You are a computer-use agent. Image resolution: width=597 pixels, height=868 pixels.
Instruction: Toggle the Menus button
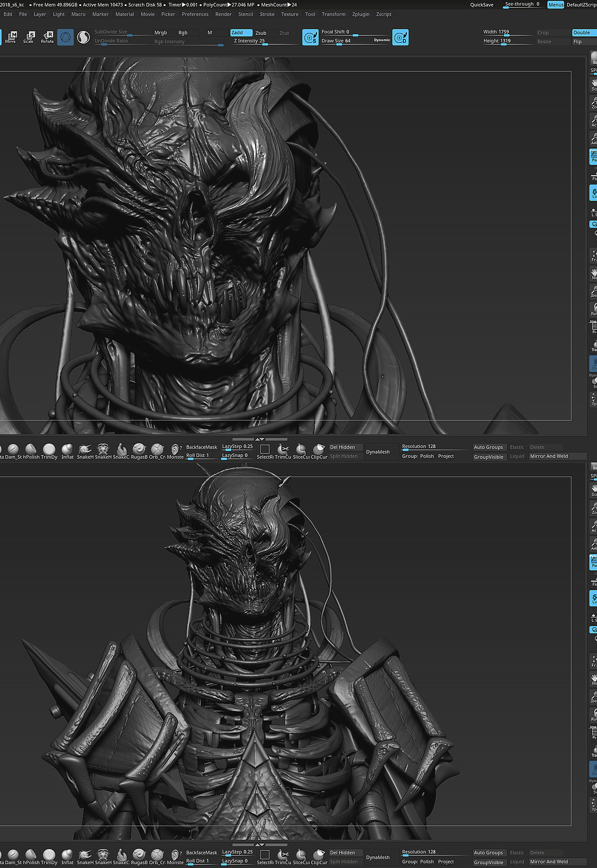(556, 4)
